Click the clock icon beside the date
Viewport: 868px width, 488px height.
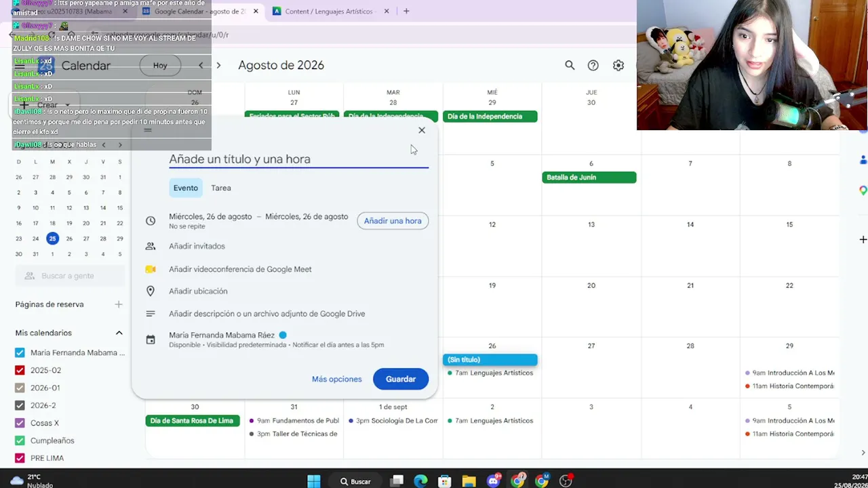coord(151,221)
